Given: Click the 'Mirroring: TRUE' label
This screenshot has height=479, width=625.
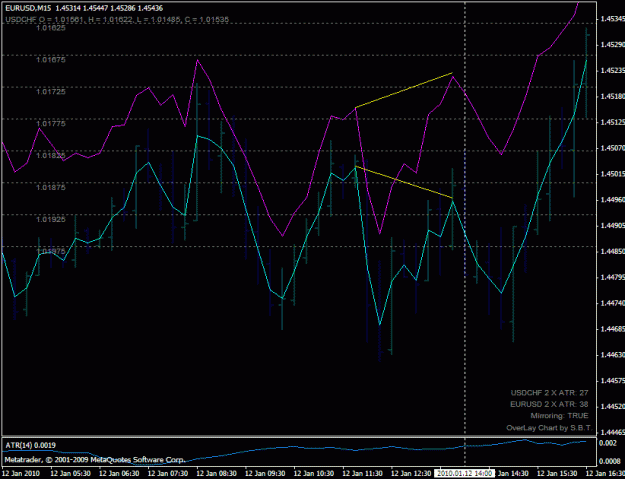Looking at the screenshot, I should (x=559, y=416).
